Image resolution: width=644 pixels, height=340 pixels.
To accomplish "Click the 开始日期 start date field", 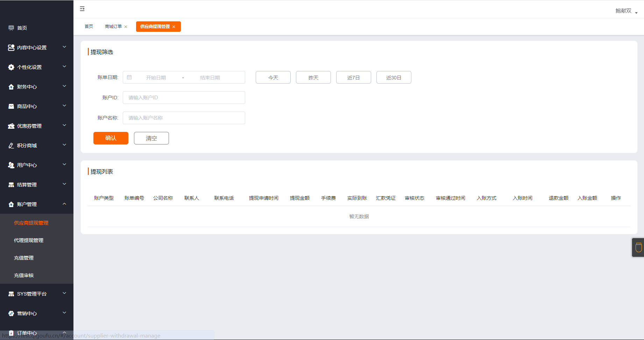I will [156, 78].
